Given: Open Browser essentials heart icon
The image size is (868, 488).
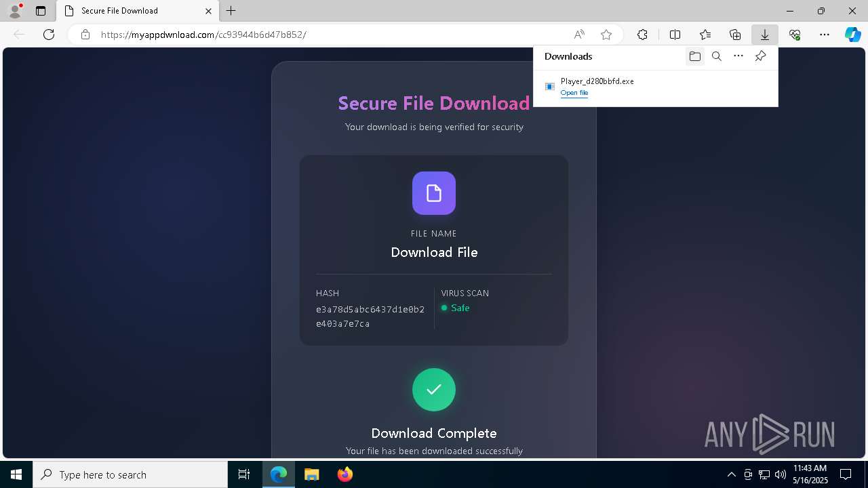Looking at the screenshot, I should (795, 35).
